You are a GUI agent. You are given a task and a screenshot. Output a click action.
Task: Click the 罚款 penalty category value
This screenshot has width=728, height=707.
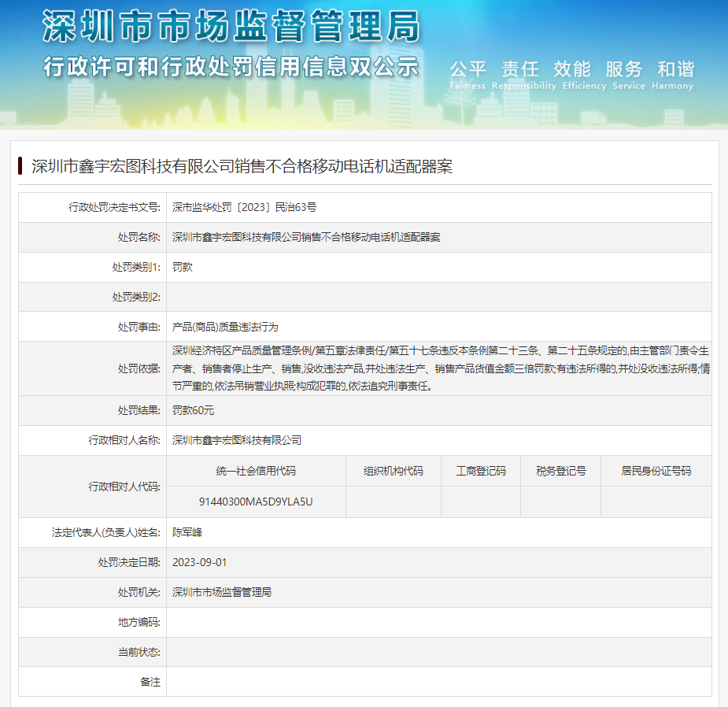pyautogui.click(x=183, y=267)
